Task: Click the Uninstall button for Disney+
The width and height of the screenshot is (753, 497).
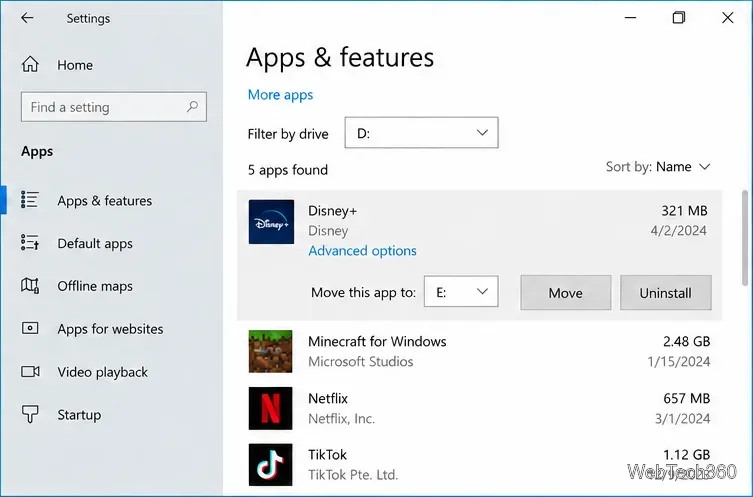Action: [666, 292]
